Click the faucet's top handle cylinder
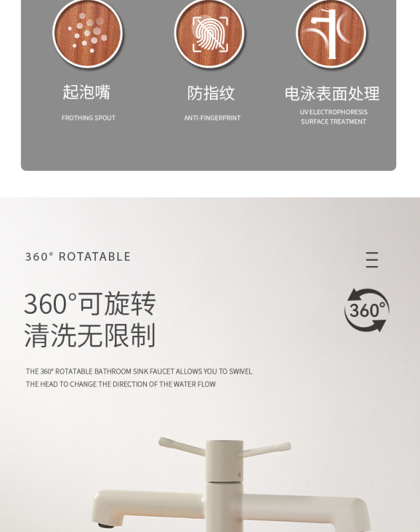 (x=225, y=461)
